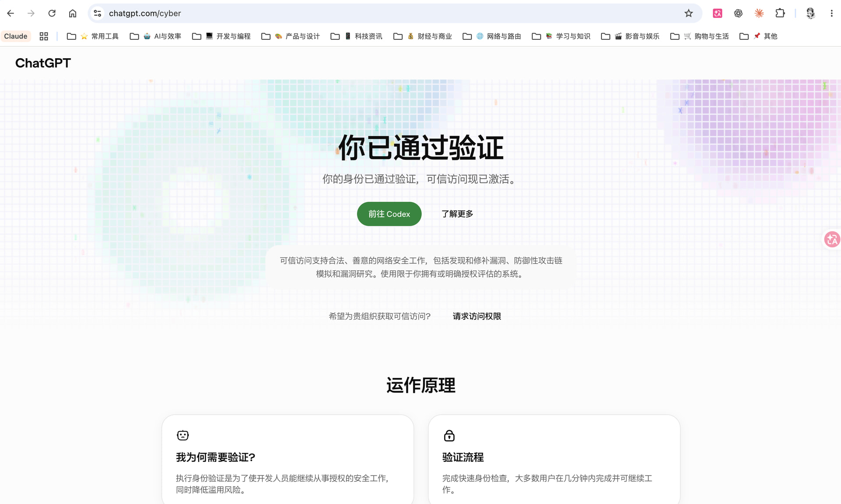Click the robot face icon in verification card
The width and height of the screenshot is (841, 504).
point(183,435)
